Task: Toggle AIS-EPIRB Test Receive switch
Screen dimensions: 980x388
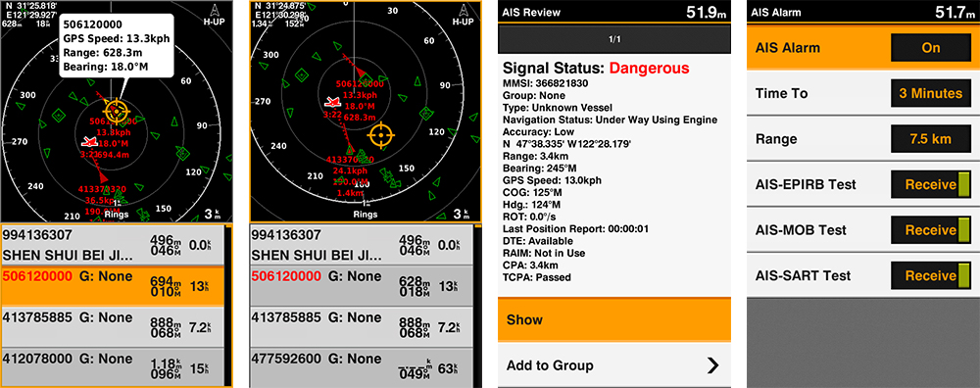Action: click(931, 184)
